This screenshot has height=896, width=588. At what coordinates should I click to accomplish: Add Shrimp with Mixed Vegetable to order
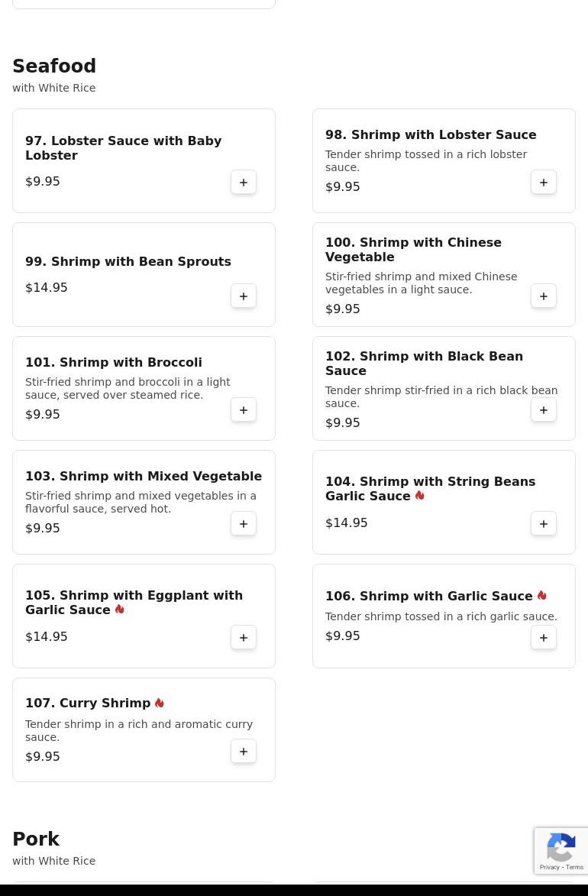coord(244,524)
